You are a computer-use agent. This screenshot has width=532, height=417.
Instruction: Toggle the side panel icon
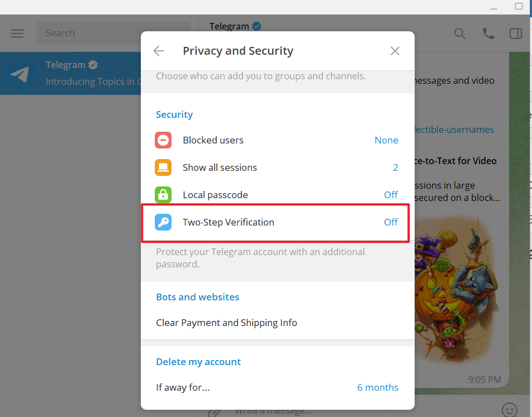point(516,33)
